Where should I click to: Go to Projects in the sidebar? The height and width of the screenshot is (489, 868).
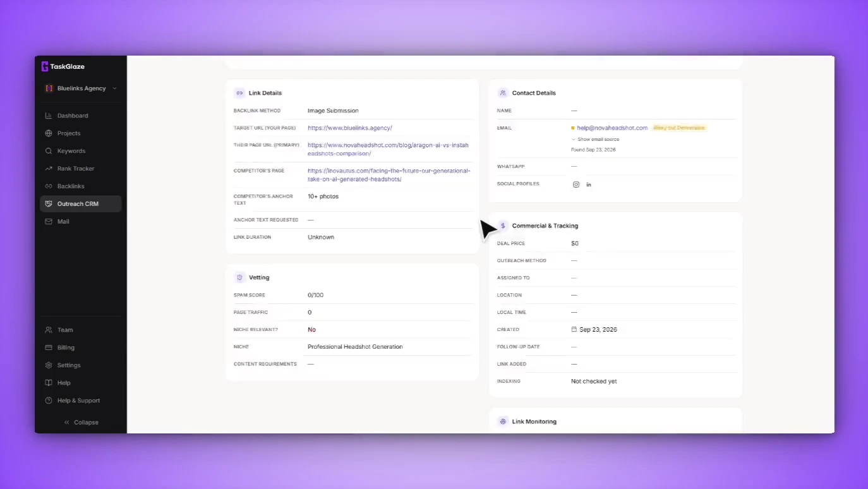(80, 133)
